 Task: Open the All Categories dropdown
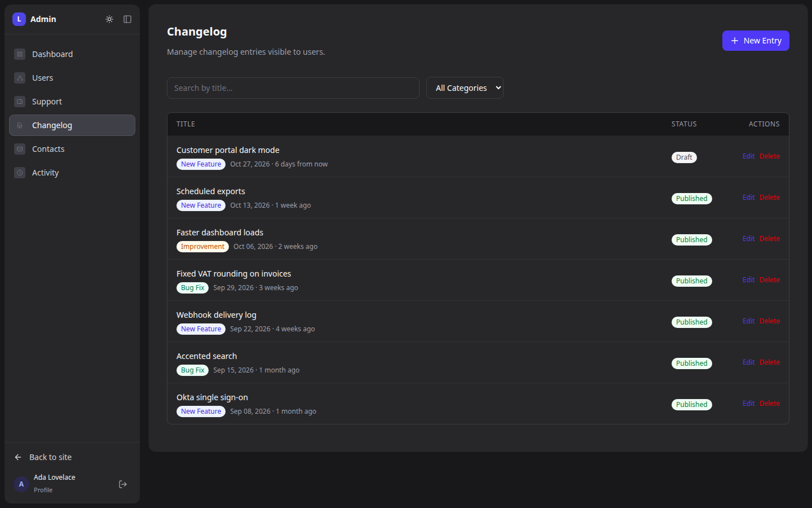[465, 88]
